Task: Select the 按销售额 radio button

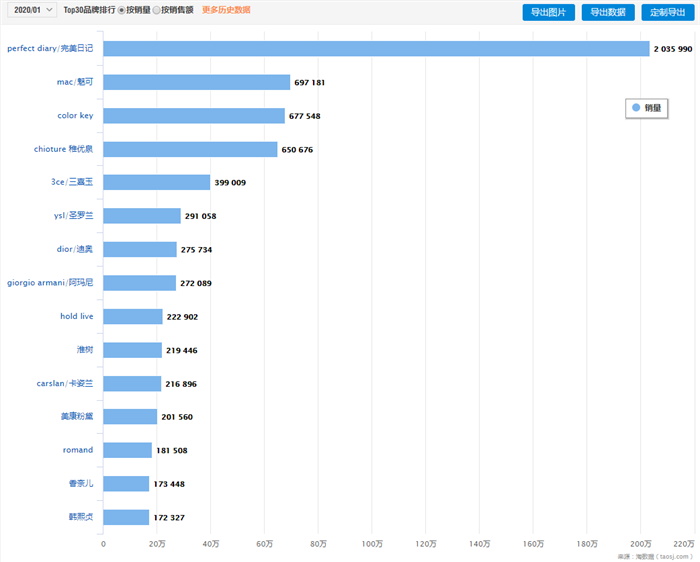Action: click(x=156, y=10)
